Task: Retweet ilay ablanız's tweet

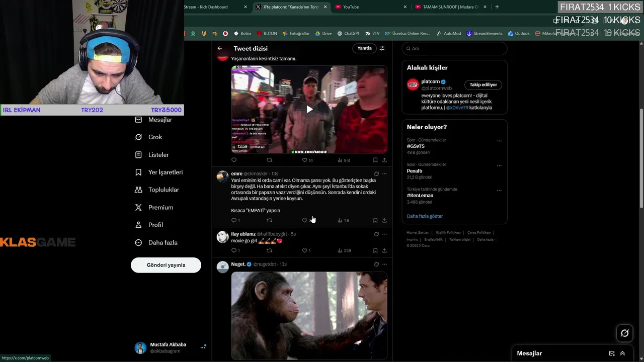Action: [269, 250]
